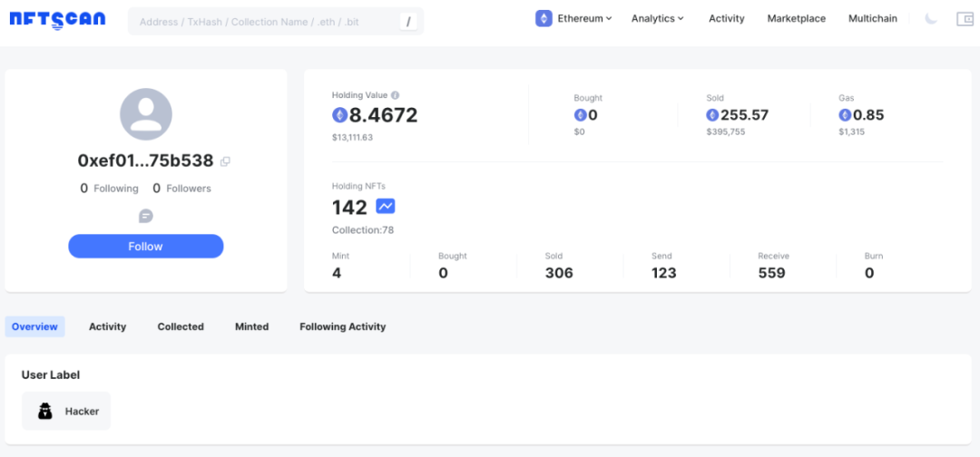Screen dimensions: 980x457
Task: Click the hacker figure icon
Action: (x=45, y=411)
